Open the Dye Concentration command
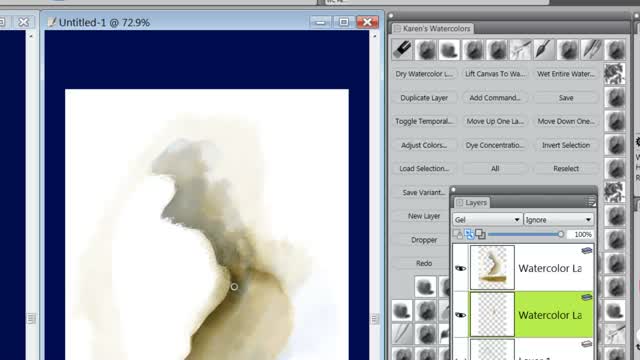Screen dimensions: 640x360 495,145
